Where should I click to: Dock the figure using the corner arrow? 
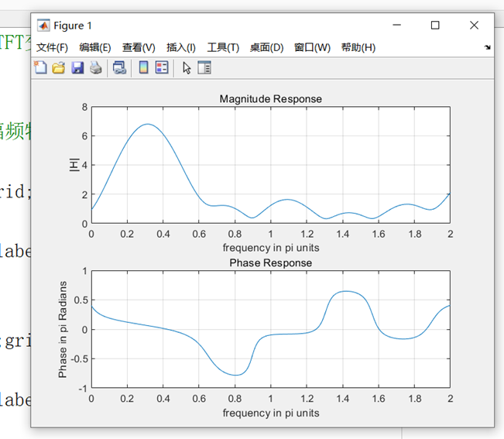tap(487, 47)
